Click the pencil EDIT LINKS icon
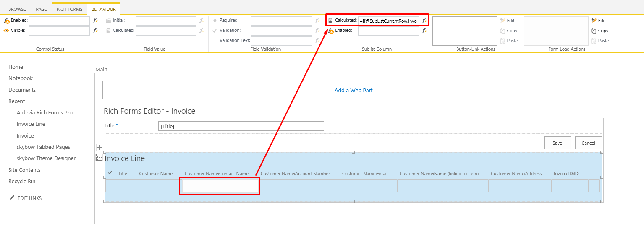644x239 pixels. [x=12, y=198]
